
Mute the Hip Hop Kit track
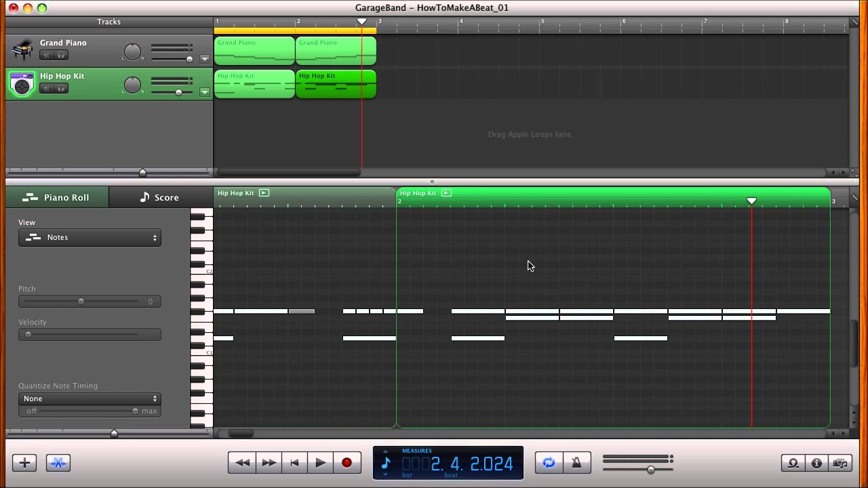click(47, 88)
